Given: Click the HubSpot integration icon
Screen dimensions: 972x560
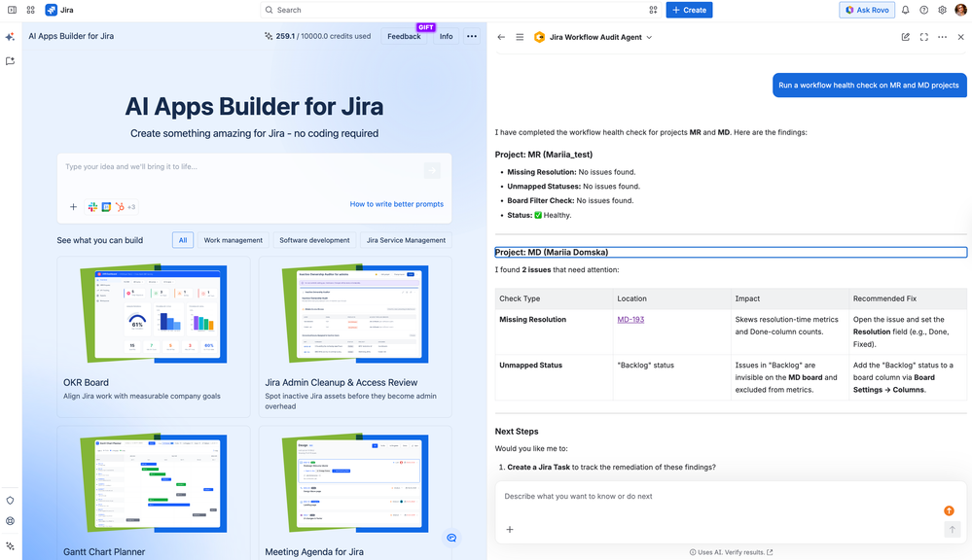Looking at the screenshot, I should pyautogui.click(x=120, y=207).
